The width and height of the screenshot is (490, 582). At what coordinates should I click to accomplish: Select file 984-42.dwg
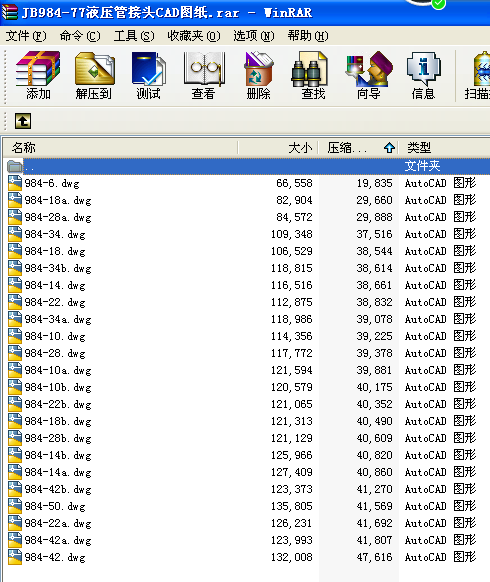coord(55,558)
